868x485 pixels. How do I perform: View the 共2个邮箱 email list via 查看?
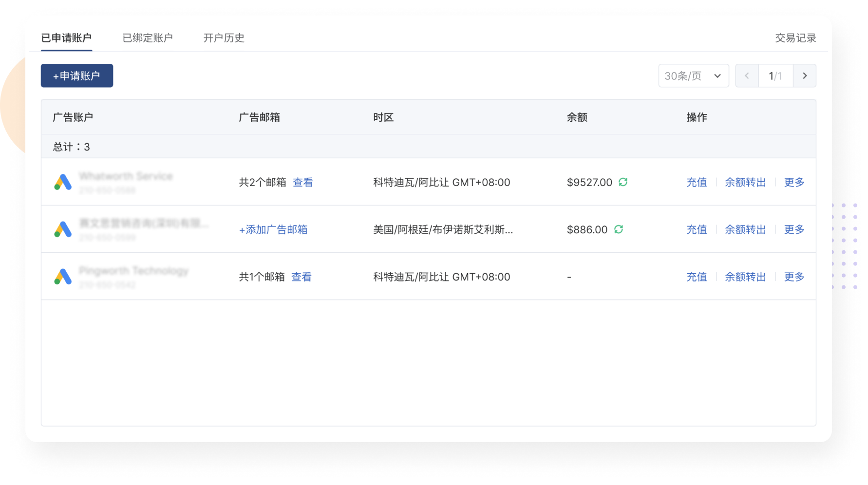coord(302,182)
